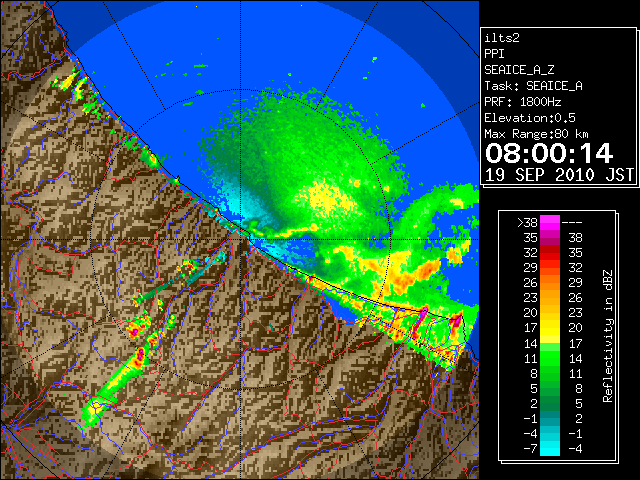
Task: Select the 'Max Range:80 km' line
Action: tap(536, 134)
